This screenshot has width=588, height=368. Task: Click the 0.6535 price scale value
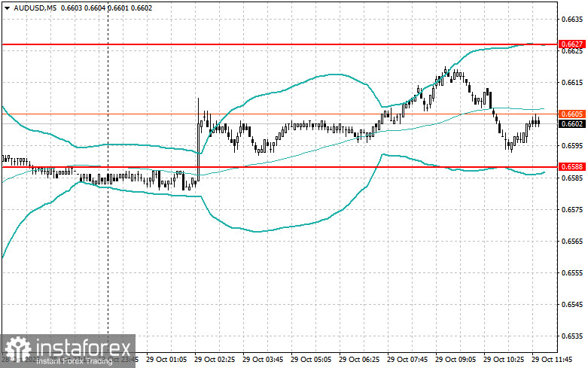[572, 336]
